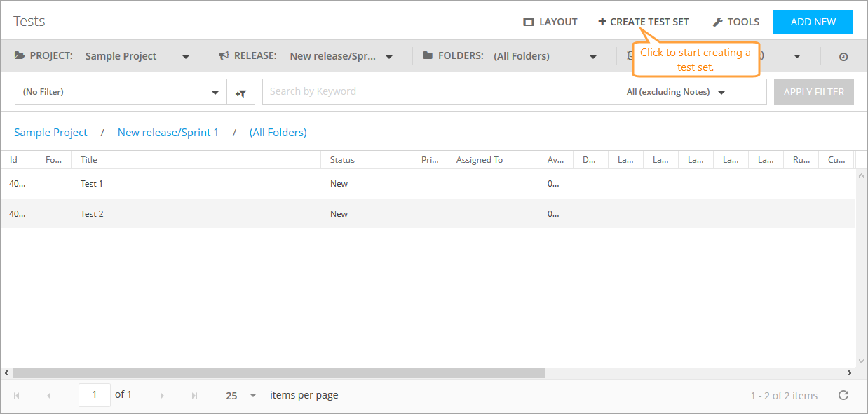Image resolution: width=868 pixels, height=414 pixels.
Task: Click the horizontal scrollbar left arrow
Action: (x=6, y=373)
